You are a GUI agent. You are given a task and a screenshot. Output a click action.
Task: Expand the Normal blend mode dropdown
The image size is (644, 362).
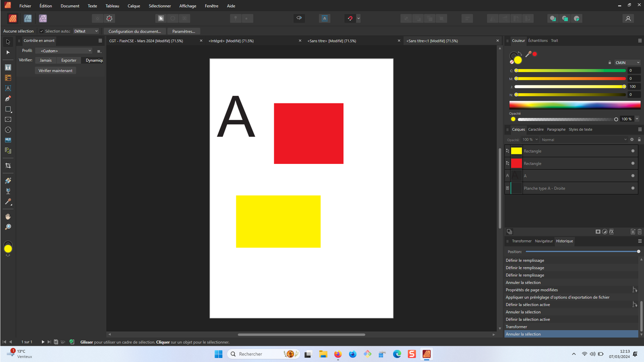(584, 139)
